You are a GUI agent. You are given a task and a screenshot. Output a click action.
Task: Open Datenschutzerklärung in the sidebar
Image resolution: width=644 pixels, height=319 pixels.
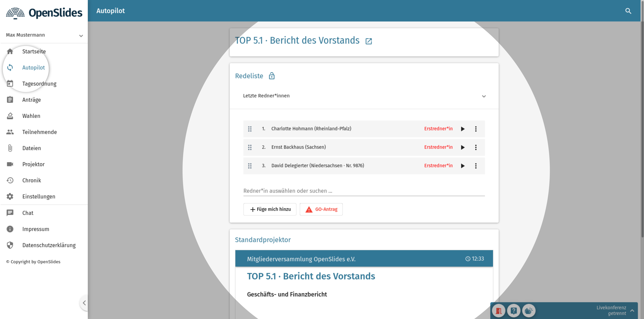(44, 245)
